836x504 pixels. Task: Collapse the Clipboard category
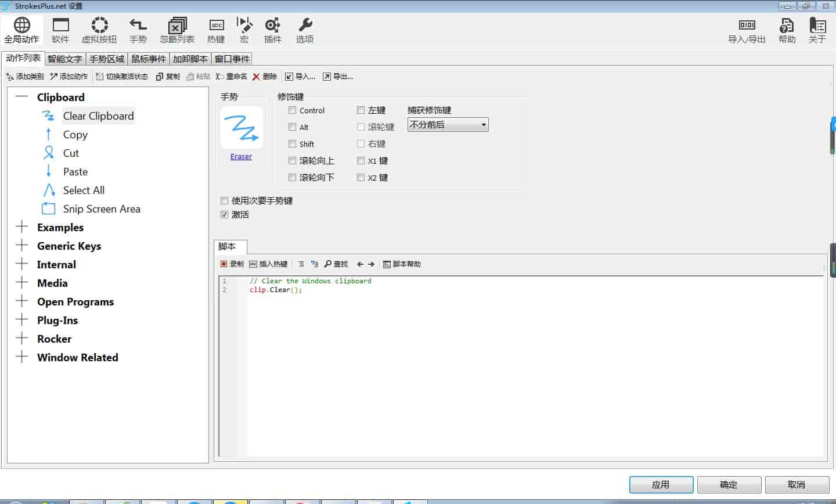(22, 97)
